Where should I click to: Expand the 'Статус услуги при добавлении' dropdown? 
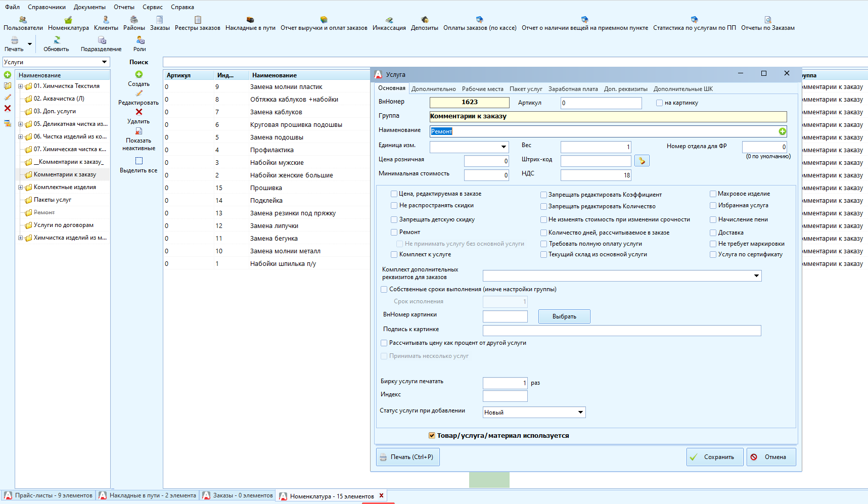[x=580, y=413]
